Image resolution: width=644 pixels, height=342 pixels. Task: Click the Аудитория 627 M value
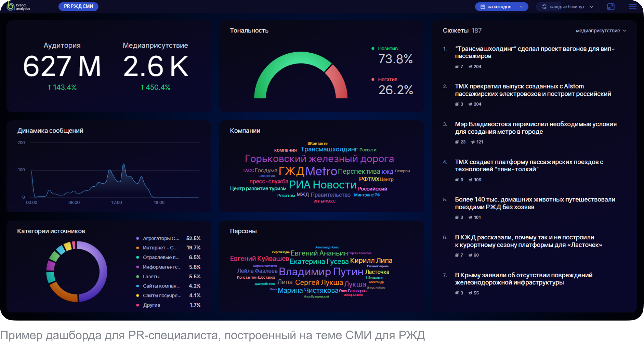click(62, 66)
